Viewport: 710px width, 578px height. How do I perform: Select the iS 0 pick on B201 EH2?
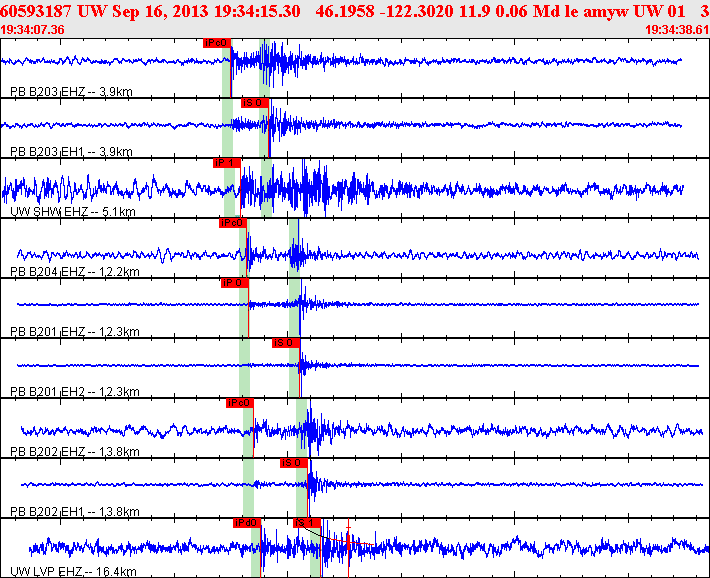click(x=286, y=343)
